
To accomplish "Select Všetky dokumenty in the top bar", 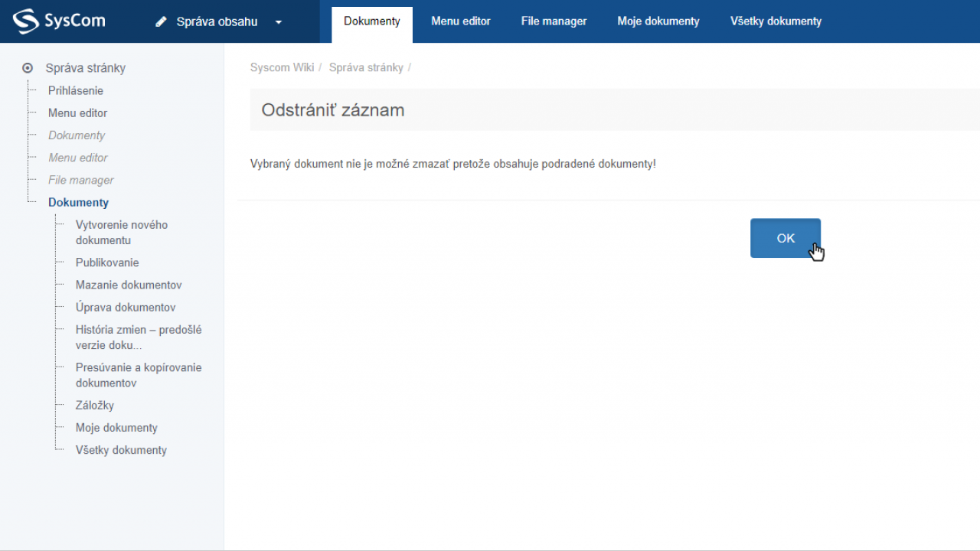I will [x=776, y=21].
